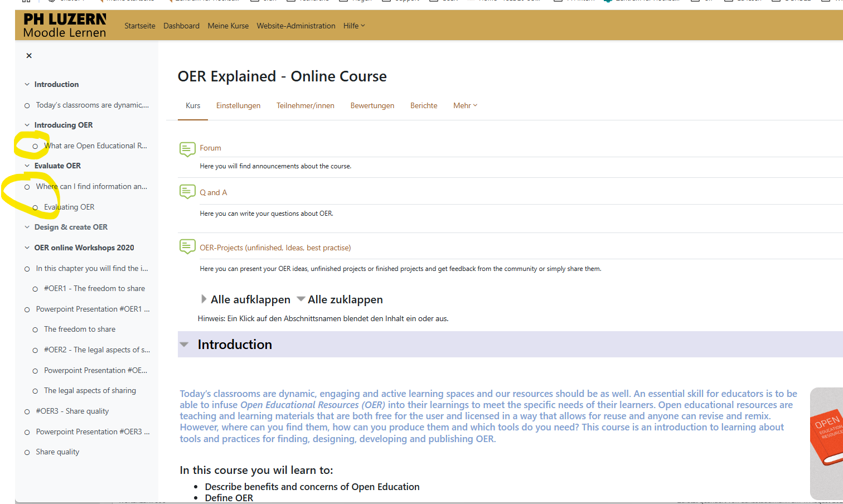Image resolution: width=843 pixels, height=504 pixels.
Task: Open Powerpoint Presentation #OER3 sidebar item
Action: pyautogui.click(x=93, y=432)
